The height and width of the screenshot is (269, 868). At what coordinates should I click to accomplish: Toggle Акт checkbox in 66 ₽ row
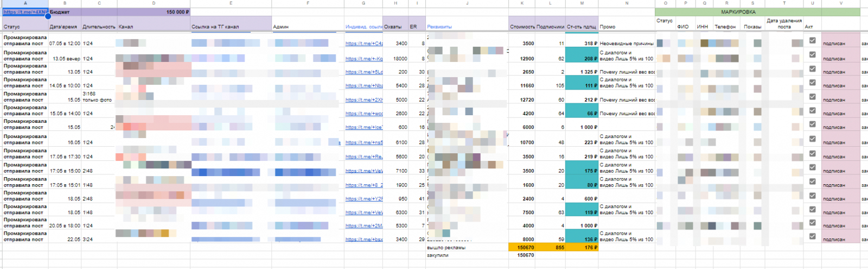point(812,110)
